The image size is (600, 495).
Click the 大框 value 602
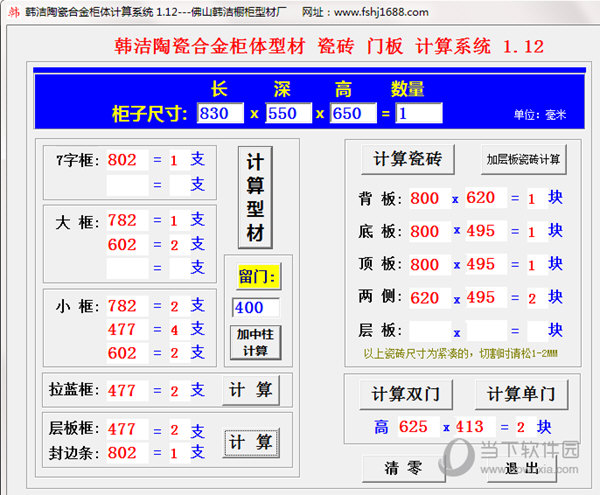[127, 244]
